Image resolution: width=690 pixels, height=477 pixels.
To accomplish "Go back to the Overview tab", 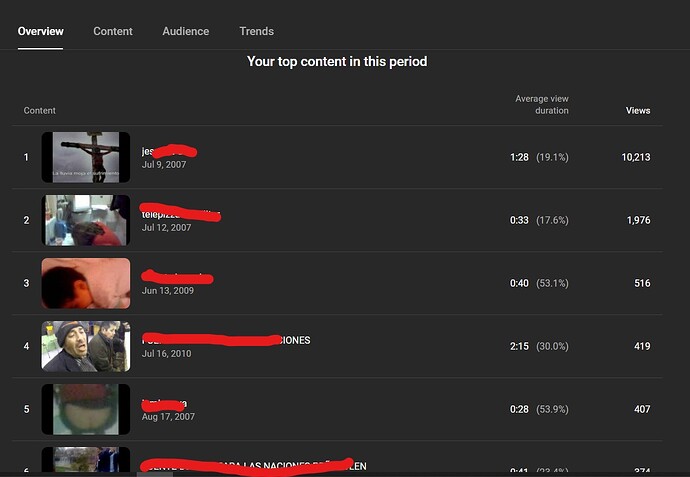I will point(40,31).
